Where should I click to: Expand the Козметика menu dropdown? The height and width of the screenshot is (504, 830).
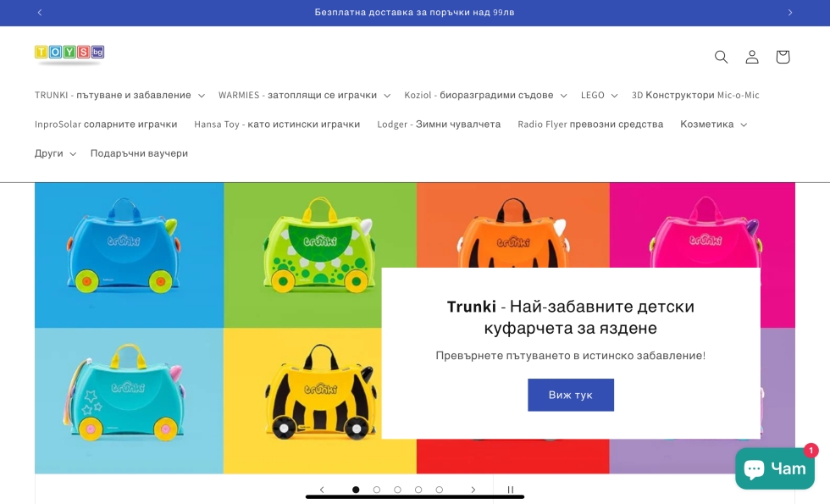tap(713, 125)
